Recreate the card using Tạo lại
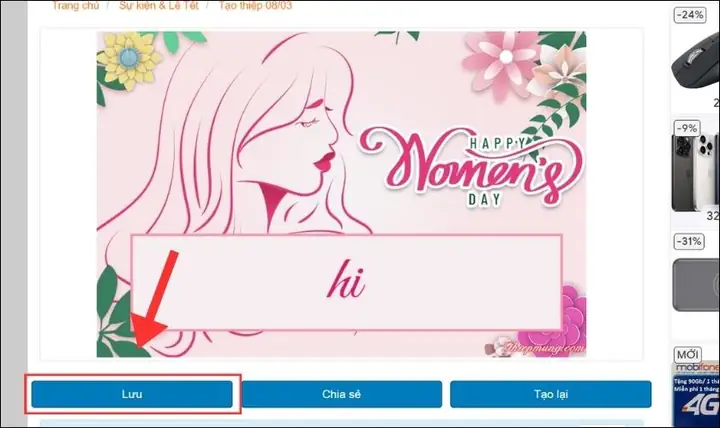Image resolution: width=720 pixels, height=428 pixels. coord(551,394)
